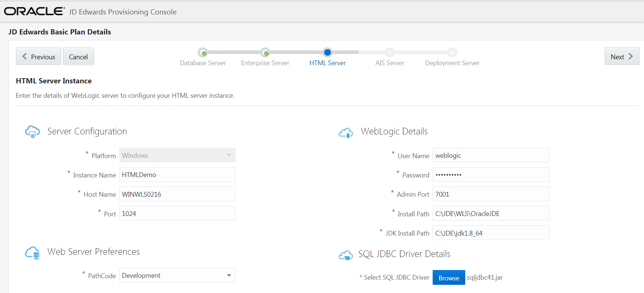Click the Server Configuration heading
644x293 pixels.
point(87,131)
